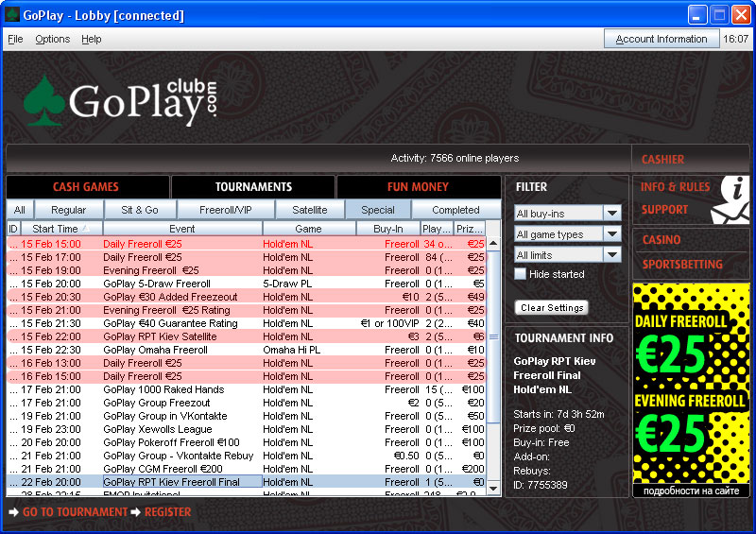Select the GoPlay Xewolls League row
756x534 pixels.
[246, 429]
